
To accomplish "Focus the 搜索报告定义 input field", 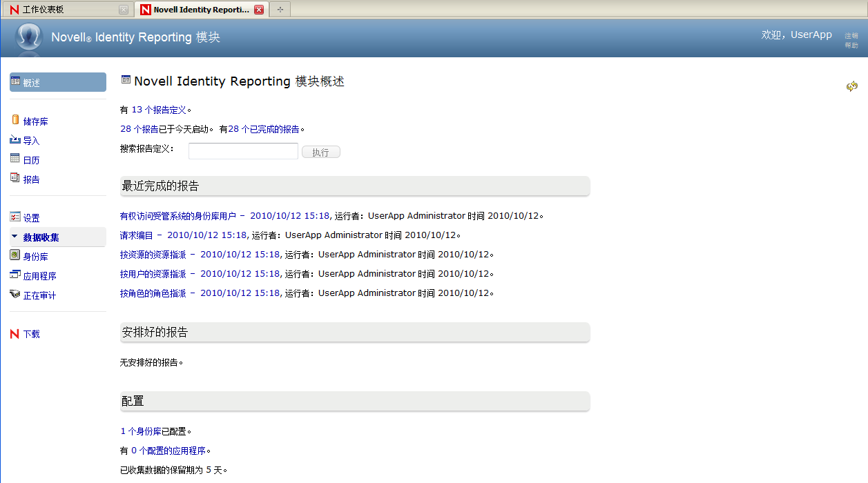I will (x=243, y=151).
